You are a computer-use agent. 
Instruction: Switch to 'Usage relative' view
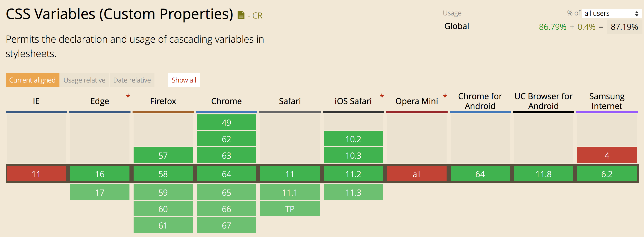84,80
